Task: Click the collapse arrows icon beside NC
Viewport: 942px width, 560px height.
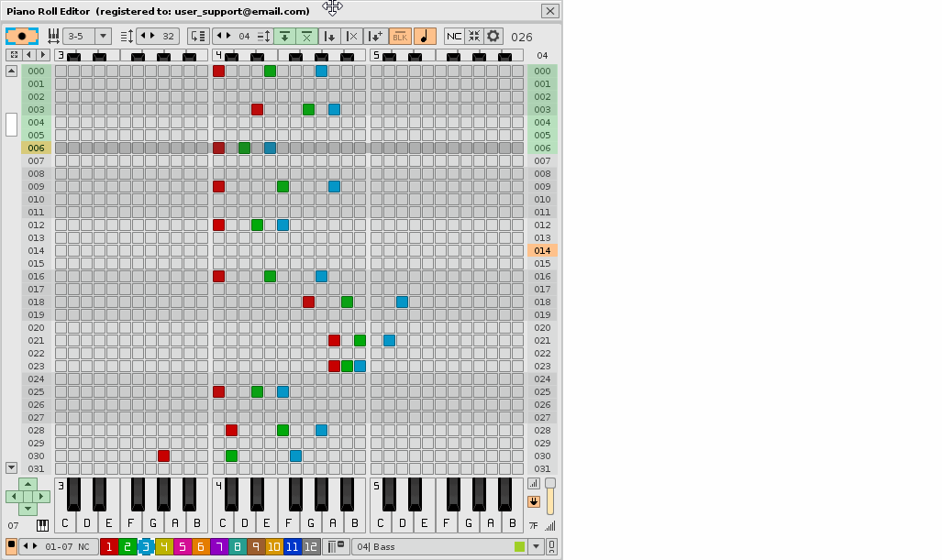Action: (x=473, y=36)
